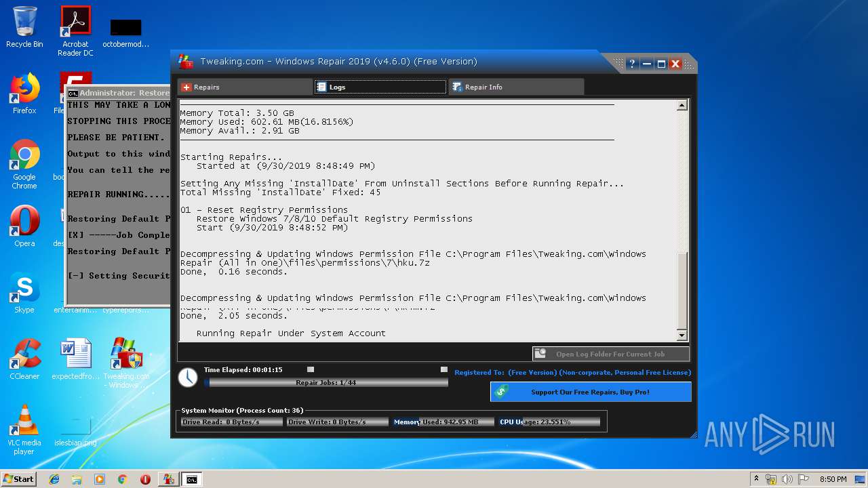This screenshot has width=868, height=488.
Task: Click the Tweaking.com logo in title bar
Action: 185,62
